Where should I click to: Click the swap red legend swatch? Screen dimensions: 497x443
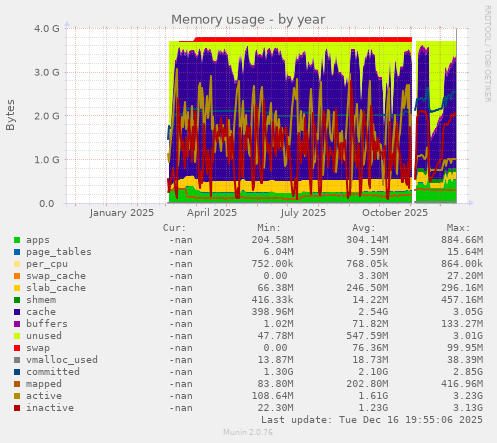pyautogui.click(x=17, y=348)
